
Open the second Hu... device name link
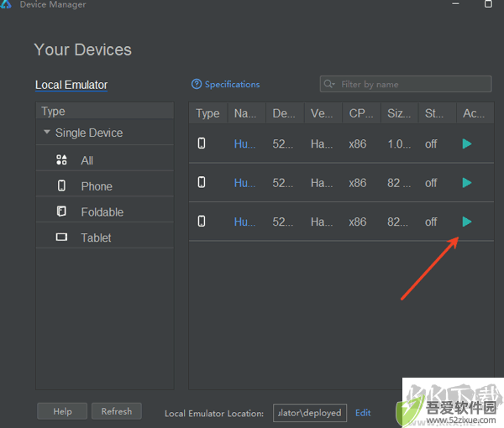tap(244, 183)
